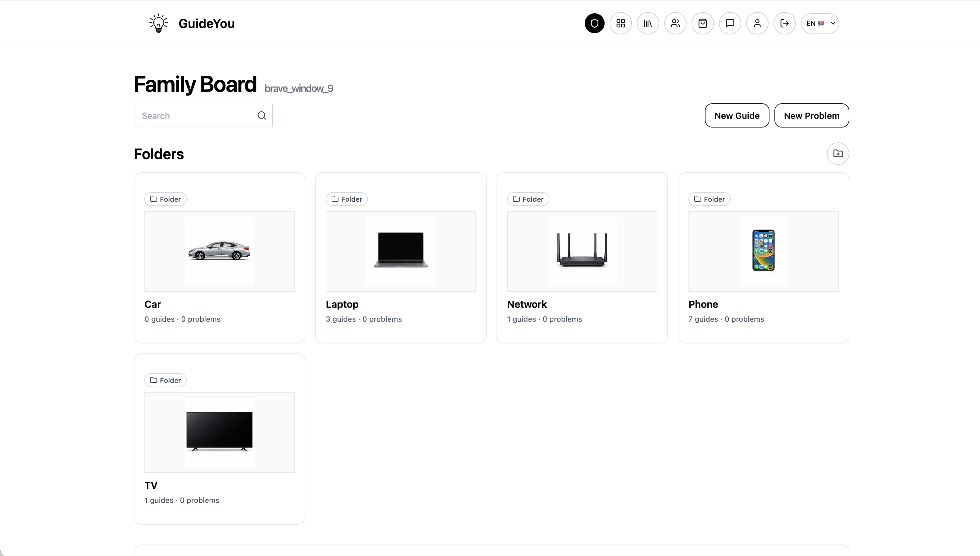The image size is (980, 556).
Task: Open the Phone folder
Action: click(x=703, y=304)
